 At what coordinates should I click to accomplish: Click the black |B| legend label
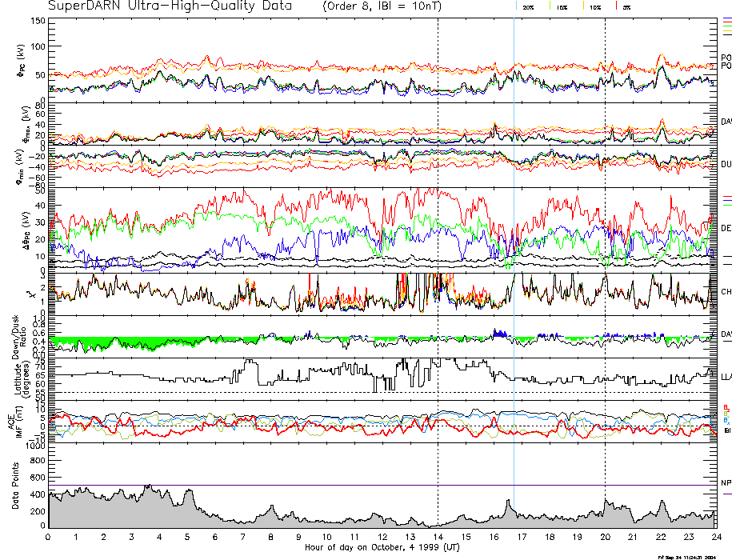[x=726, y=430]
